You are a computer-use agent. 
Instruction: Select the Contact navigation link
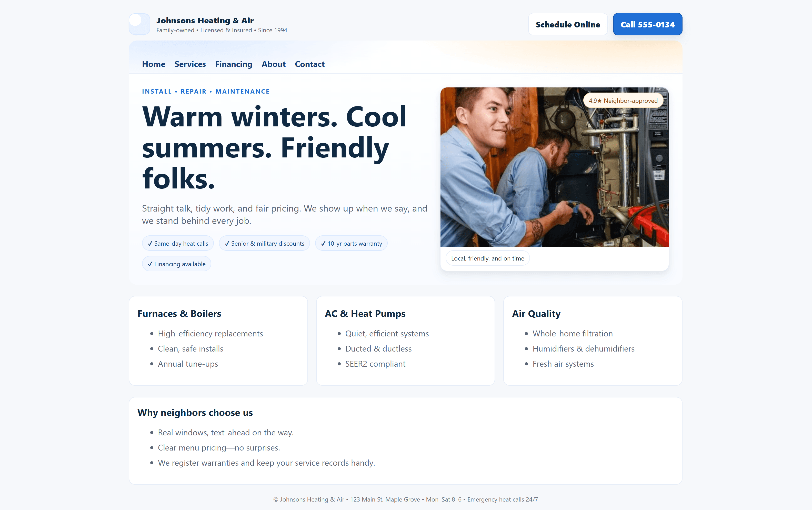click(x=309, y=64)
